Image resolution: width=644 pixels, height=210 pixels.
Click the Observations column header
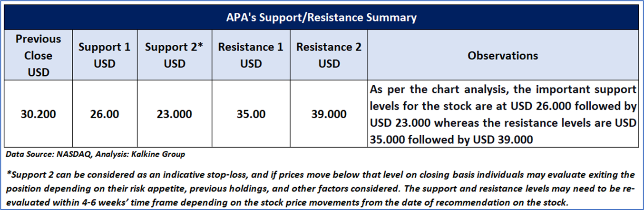pos(503,56)
